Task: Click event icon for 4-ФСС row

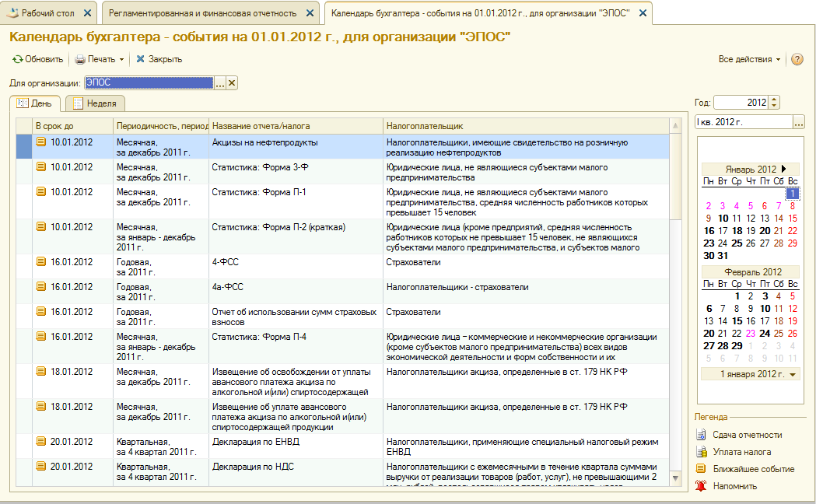Action: click(x=41, y=261)
